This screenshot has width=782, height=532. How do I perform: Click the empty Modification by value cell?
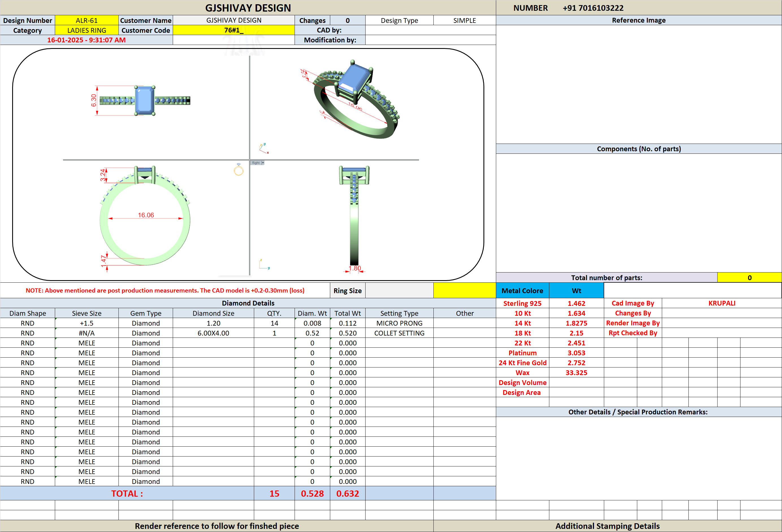[x=430, y=40]
